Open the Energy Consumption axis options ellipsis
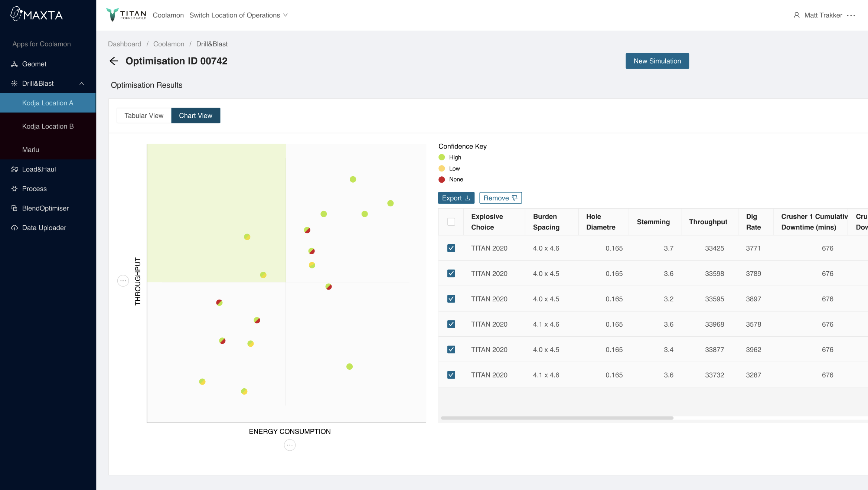Image resolution: width=868 pixels, height=490 pixels. tap(290, 445)
